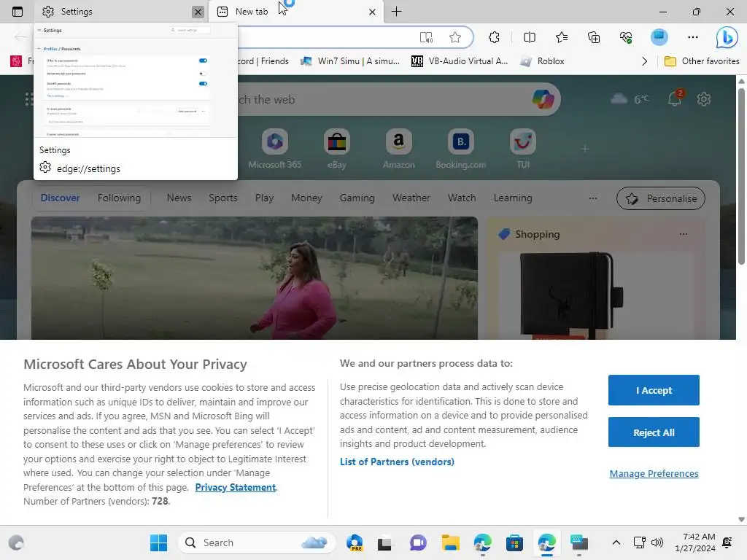Open the profile avatar icon

click(659, 37)
